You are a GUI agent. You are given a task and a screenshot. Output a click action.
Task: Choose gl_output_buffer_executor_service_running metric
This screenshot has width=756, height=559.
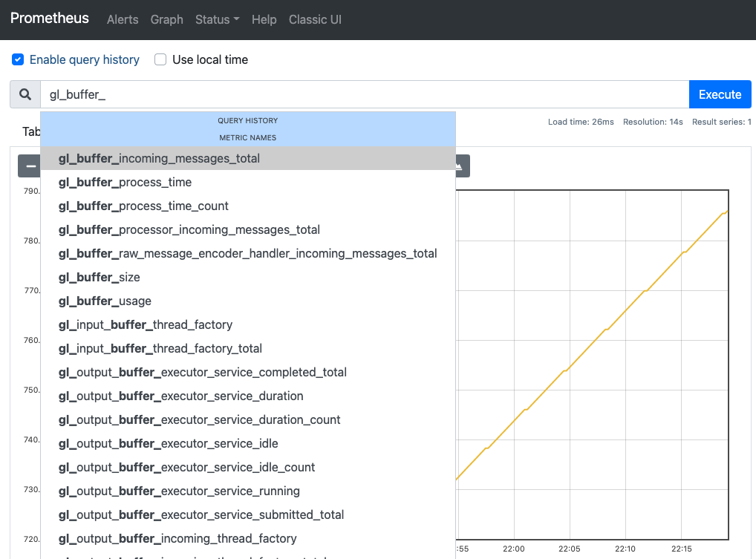point(179,491)
